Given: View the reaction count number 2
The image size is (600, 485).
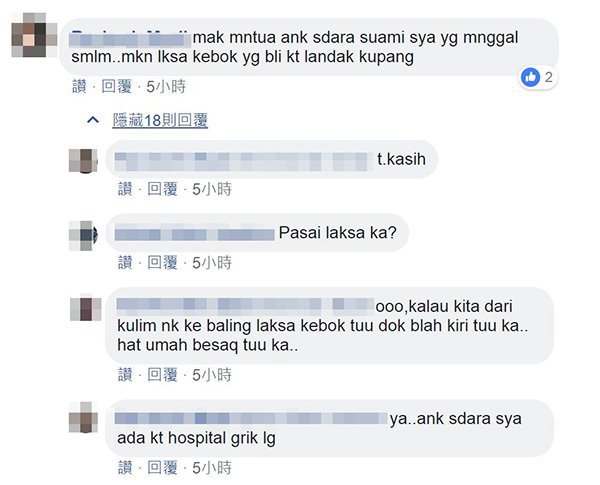Looking at the screenshot, I should (x=549, y=77).
